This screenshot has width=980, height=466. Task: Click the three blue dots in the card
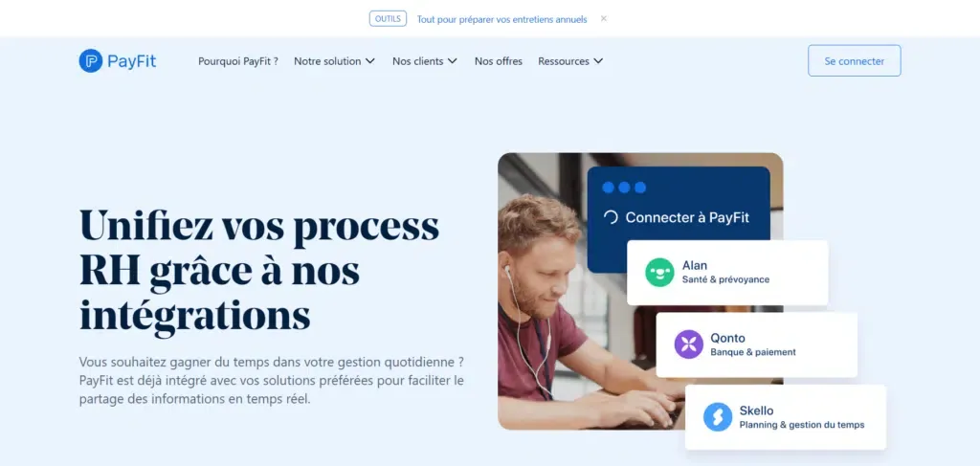pos(624,188)
